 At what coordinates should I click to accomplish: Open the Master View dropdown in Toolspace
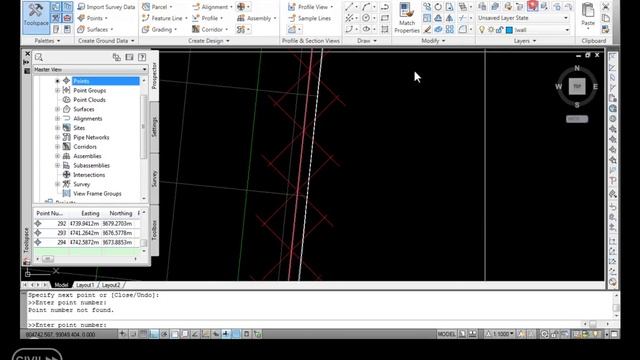click(x=90, y=69)
